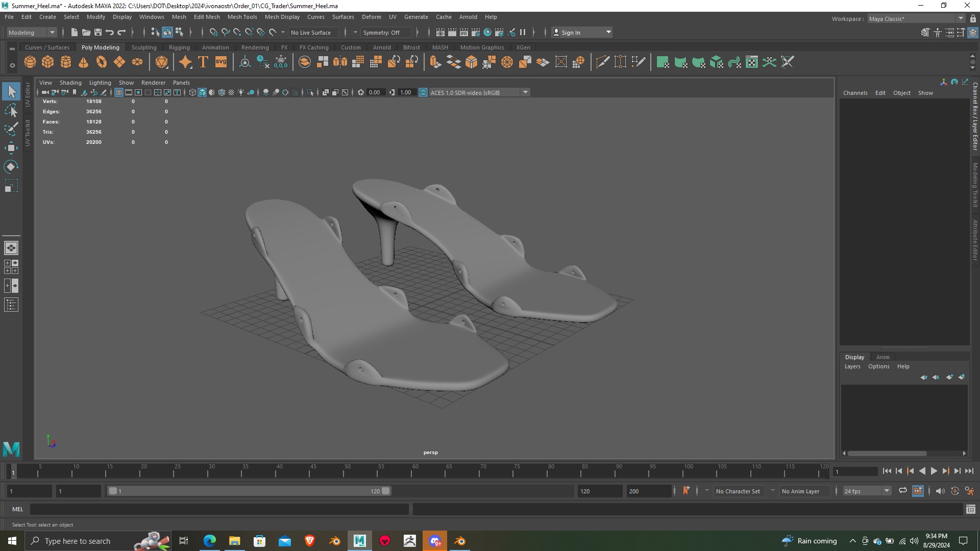Click the Options menu in the layer editor

[x=878, y=366]
